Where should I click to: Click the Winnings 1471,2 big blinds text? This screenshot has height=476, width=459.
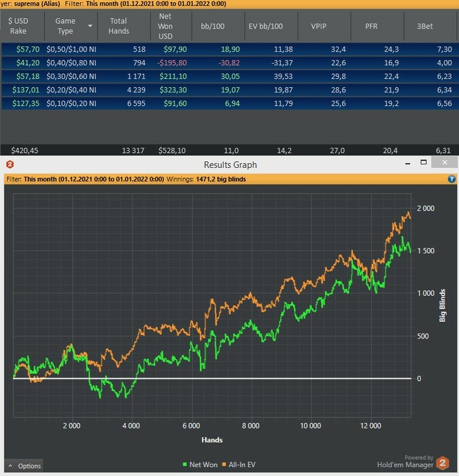pyautogui.click(x=206, y=179)
